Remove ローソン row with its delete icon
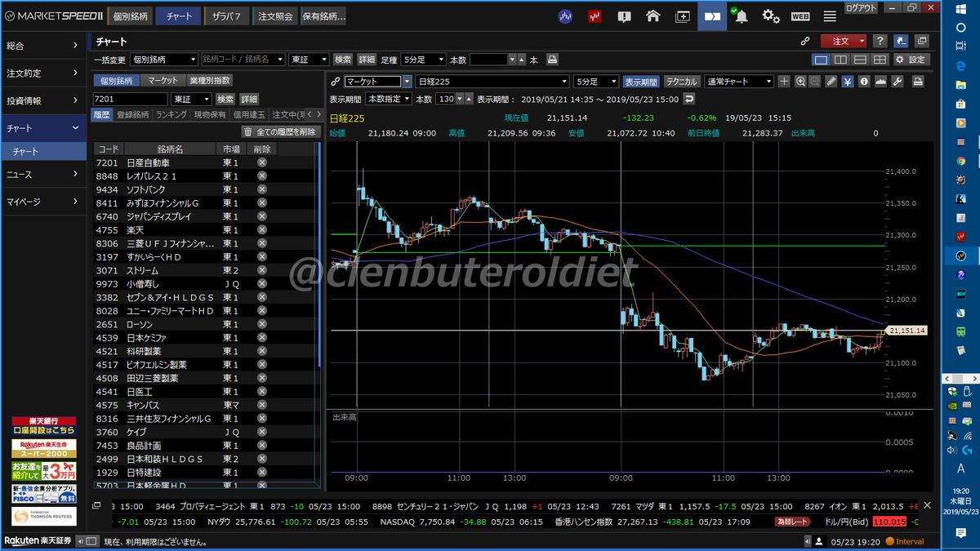Viewport: 980px width, 551px height. pyautogui.click(x=262, y=324)
